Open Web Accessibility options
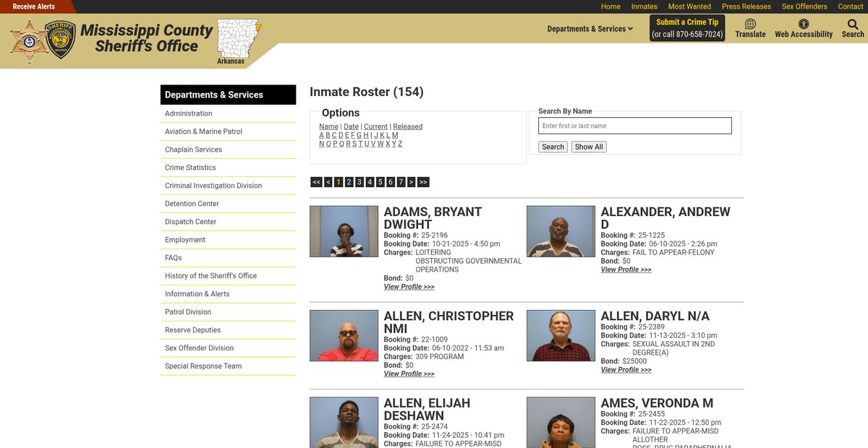The width and height of the screenshot is (868, 448). pyautogui.click(x=804, y=28)
